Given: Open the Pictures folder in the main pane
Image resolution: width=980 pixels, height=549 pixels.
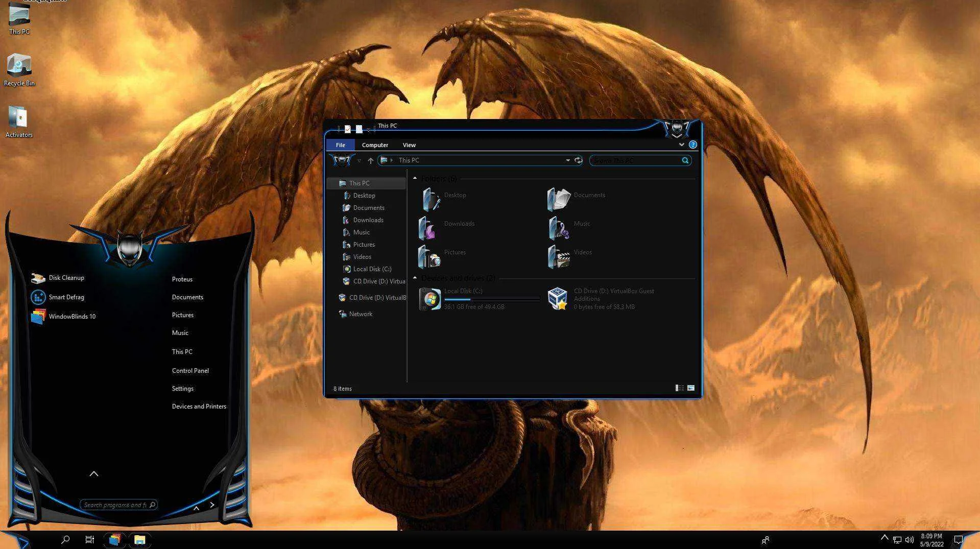Looking at the screenshot, I should coord(442,256).
